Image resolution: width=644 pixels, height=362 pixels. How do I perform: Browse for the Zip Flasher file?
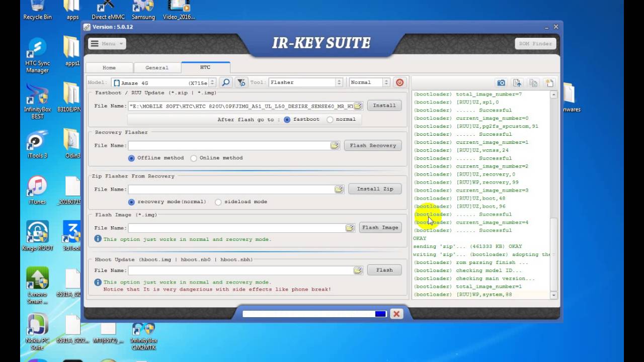[x=339, y=189]
